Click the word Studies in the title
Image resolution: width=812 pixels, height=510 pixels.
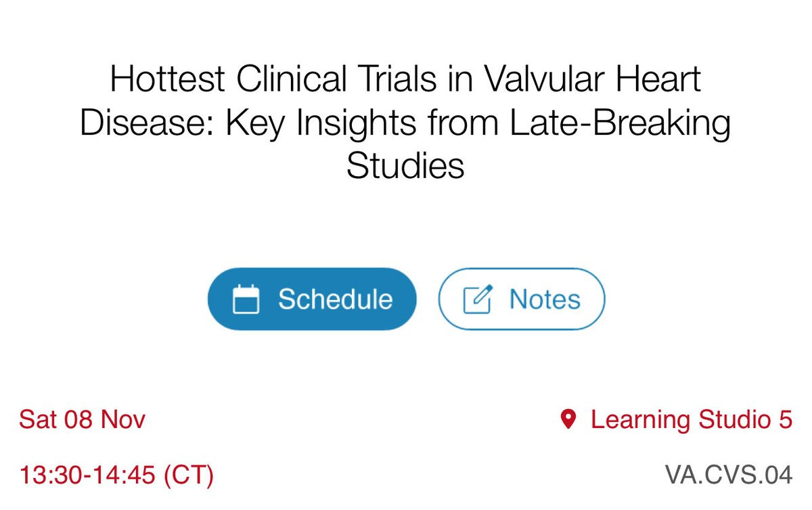[x=405, y=167]
